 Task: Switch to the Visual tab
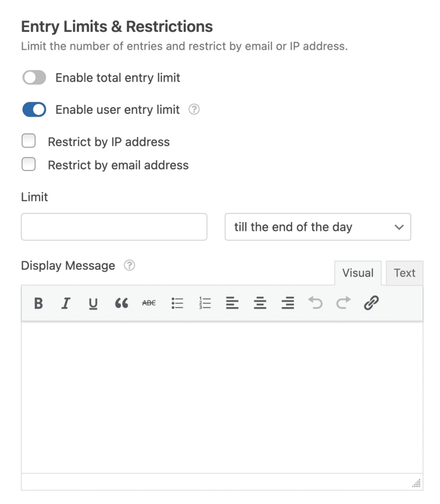358,273
